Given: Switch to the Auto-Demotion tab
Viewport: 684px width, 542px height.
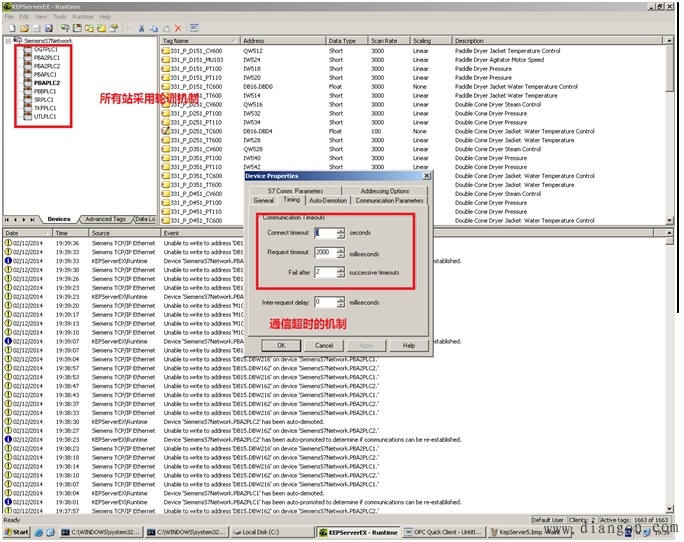Looking at the screenshot, I should (x=328, y=200).
